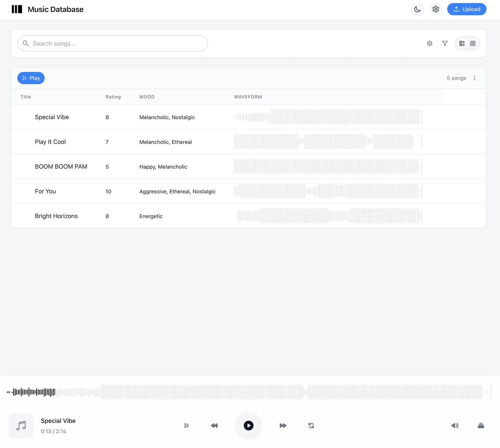Open column settings gear beside the search bar
The image size is (500, 448).
429,43
